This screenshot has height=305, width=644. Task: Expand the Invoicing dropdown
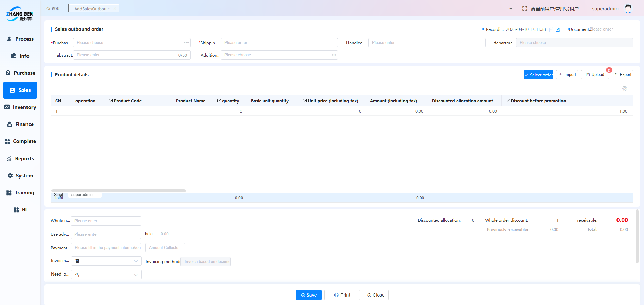pos(106,261)
